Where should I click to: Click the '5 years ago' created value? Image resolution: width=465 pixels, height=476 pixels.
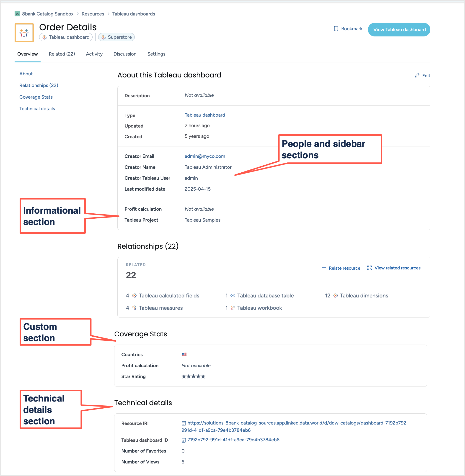pyautogui.click(x=197, y=136)
